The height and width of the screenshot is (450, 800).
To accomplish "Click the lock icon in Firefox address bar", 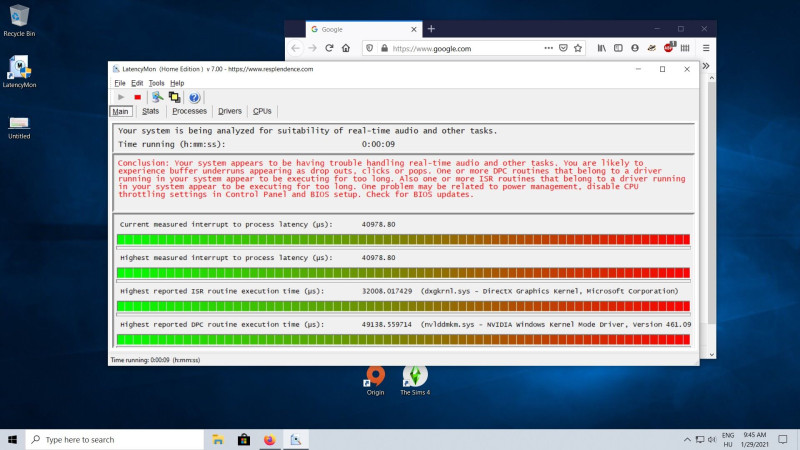I will [384, 48].
